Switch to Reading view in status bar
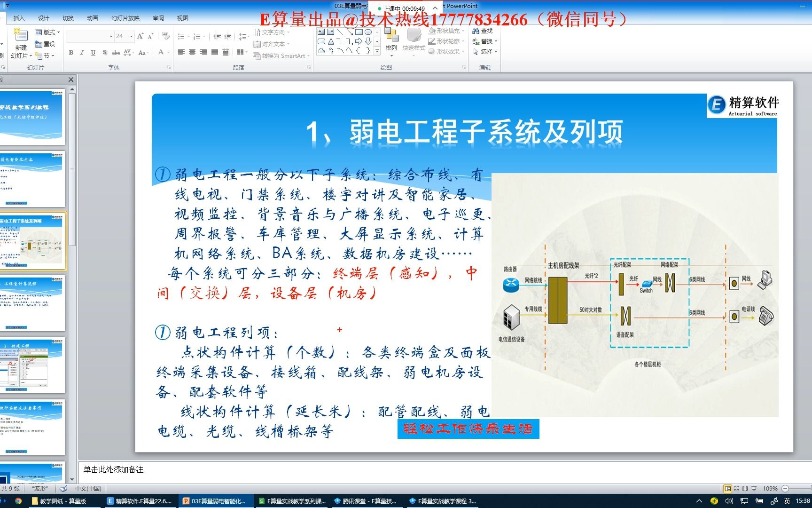The width and height of the screenshot is (812, 508). 745,489
